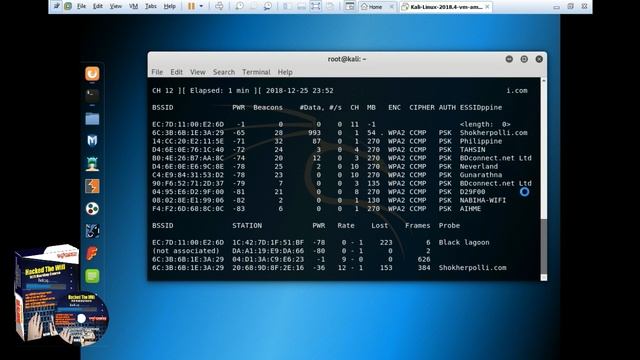Click the ESSID D29F00

472,192
